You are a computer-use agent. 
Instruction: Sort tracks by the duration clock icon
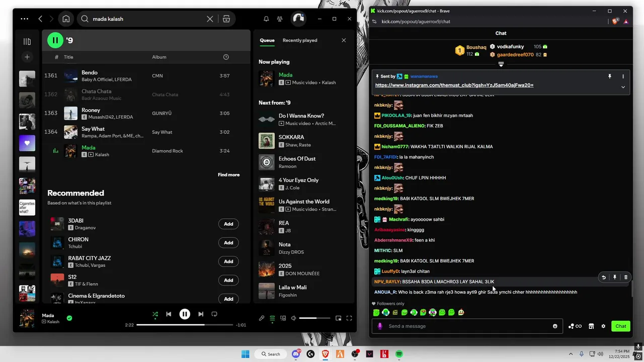click(226, 57)
